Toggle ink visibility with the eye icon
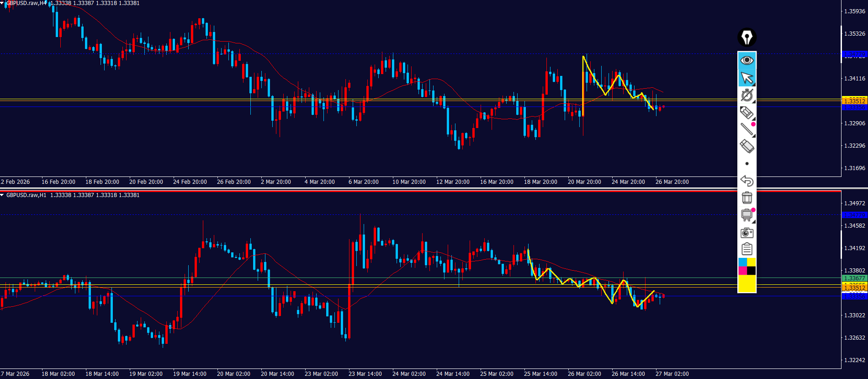The height and width of the screenshot is (379, 868). 747,60
